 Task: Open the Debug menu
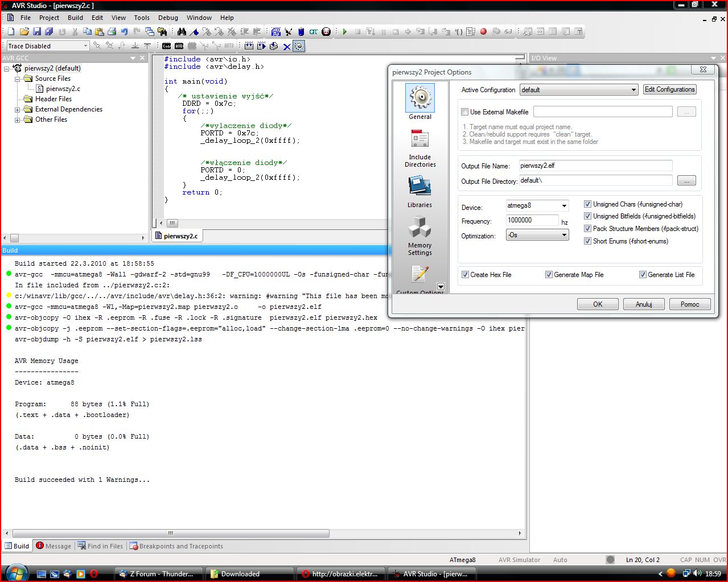click(168, 18)
